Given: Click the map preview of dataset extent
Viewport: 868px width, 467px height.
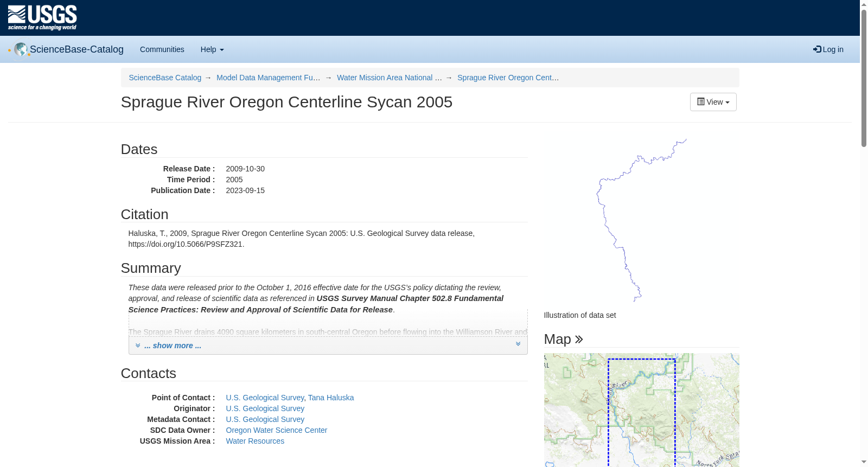Looking at the screenshot, I should click(x=641, y=410).
